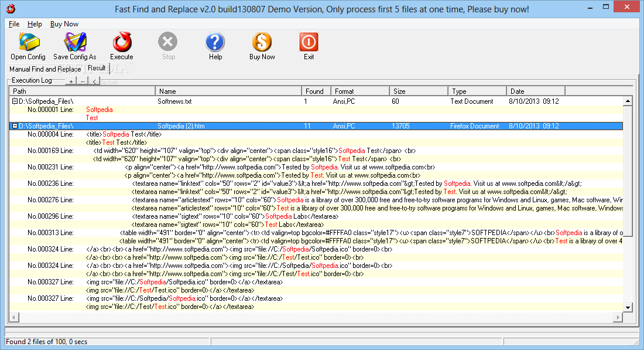644x350 pixels.
Task: Click the + expand-all button by Execution Log
Action: [x=71, y=81]
